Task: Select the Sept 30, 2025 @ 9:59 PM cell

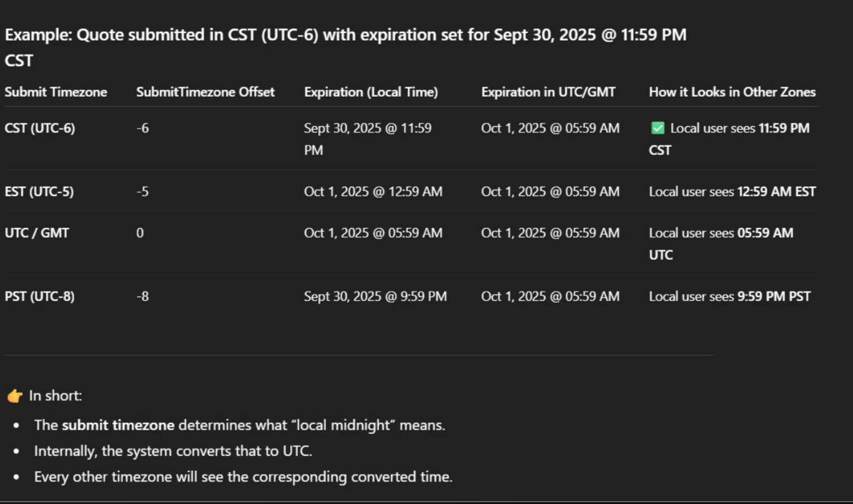Action: [375, 297]
